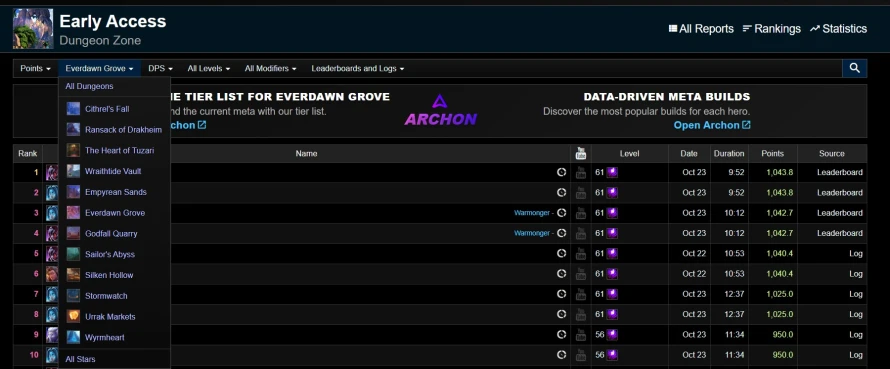Sort by the Date column header
The image size is (890, 369).
(x=689, y=153)
